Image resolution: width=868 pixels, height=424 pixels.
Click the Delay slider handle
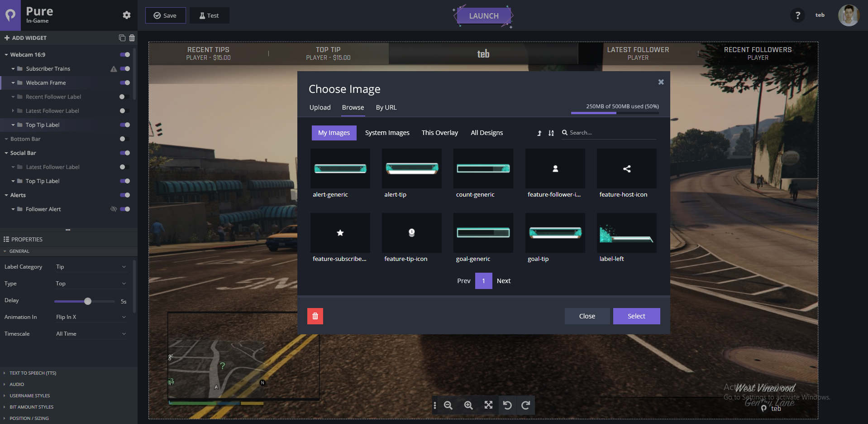pyautogui.click(x=88, y=301)
